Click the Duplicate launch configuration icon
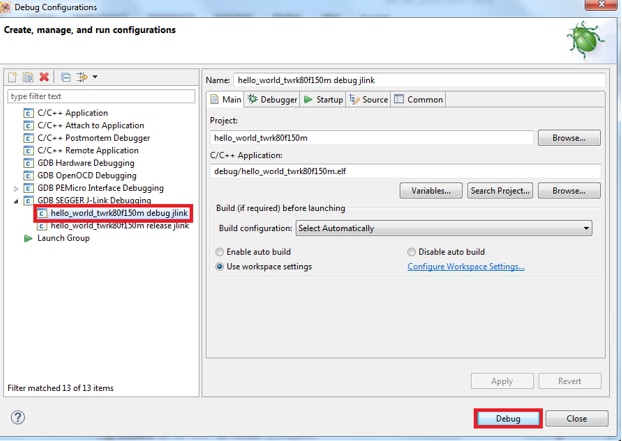This screenshot has width=622, height=441. click(28, 77)
